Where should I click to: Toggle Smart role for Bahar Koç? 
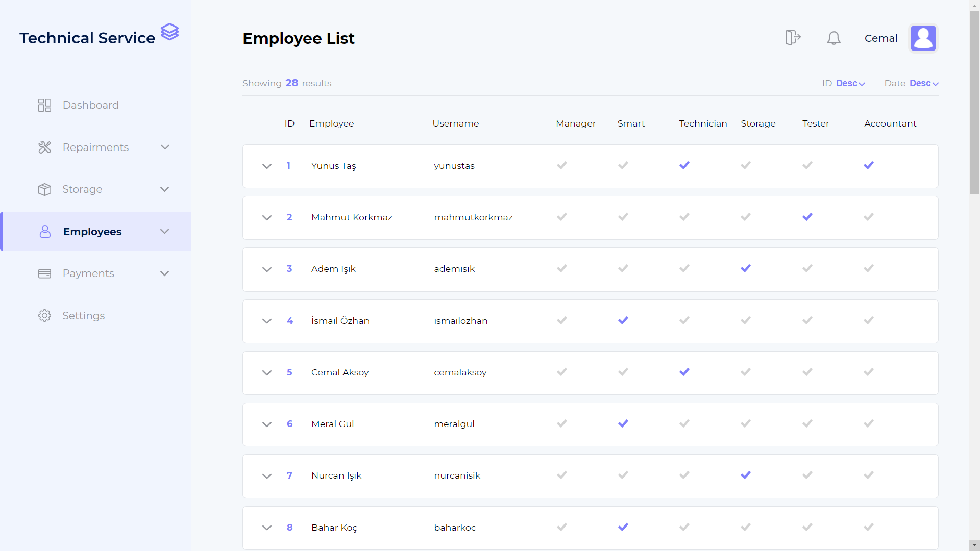coord(623,527)
